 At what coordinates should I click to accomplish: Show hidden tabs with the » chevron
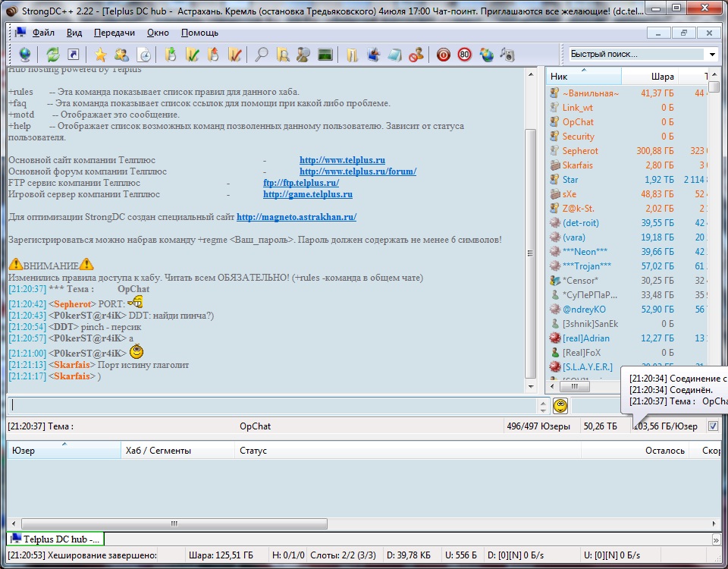(717, 539)
